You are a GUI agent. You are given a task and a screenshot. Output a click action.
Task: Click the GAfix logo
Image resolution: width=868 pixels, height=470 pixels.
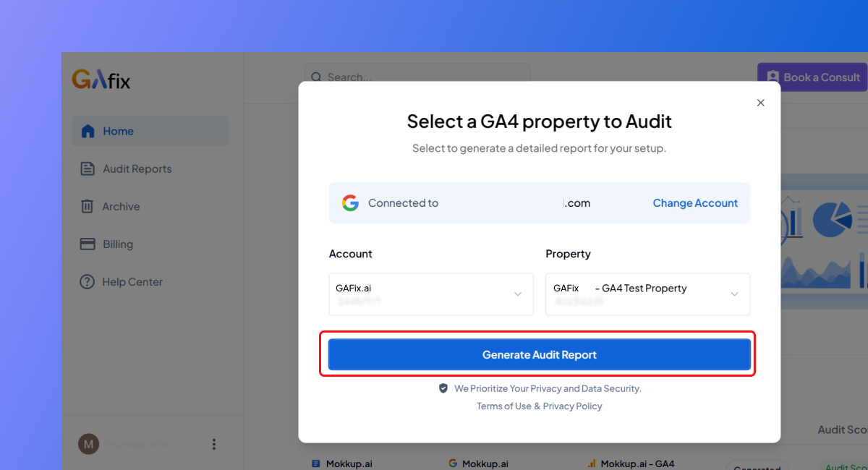[101, 80]
